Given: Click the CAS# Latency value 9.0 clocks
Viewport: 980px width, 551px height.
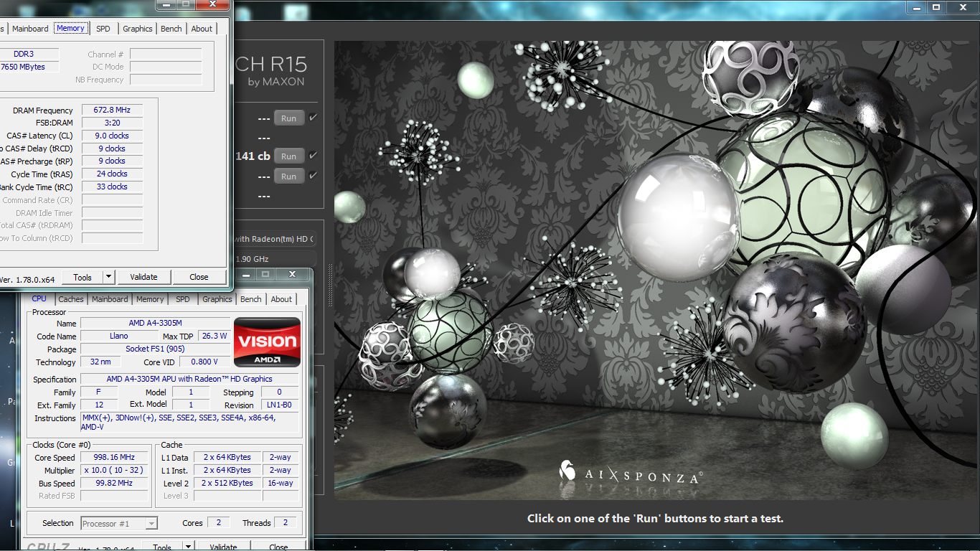Looking at the screenshot, I should click(x=112, y=136).
